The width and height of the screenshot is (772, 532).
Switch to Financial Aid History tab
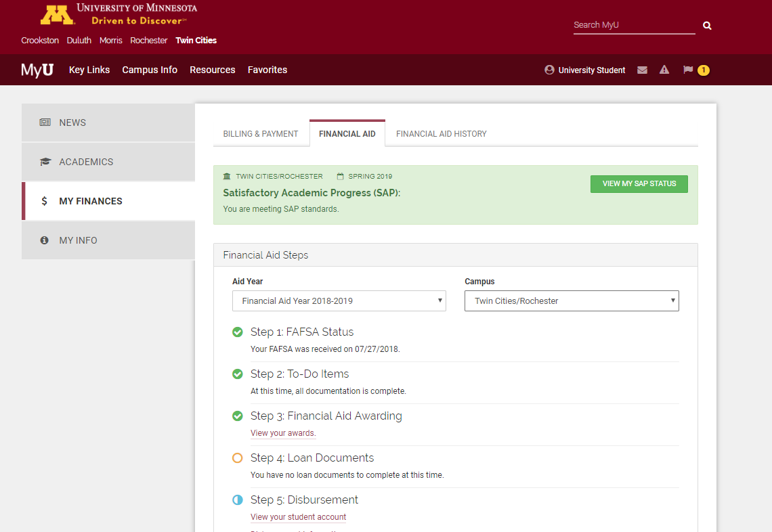pyautogui.click(x=441, y=134)
